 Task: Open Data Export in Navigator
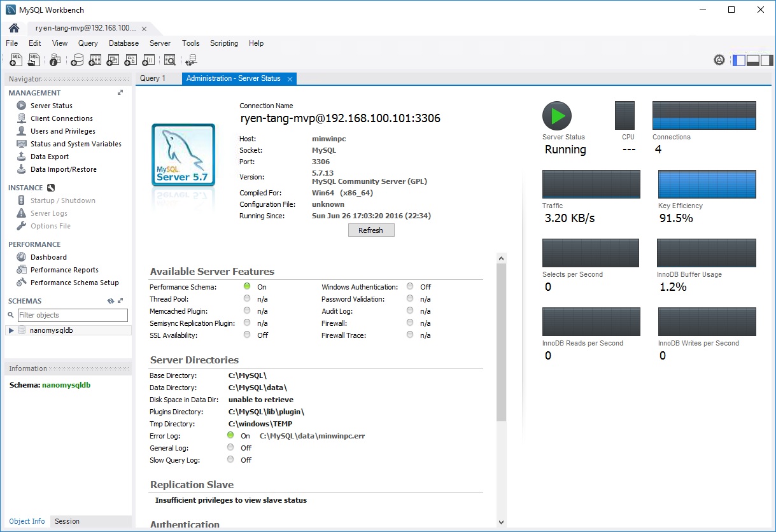coord(50,157)
